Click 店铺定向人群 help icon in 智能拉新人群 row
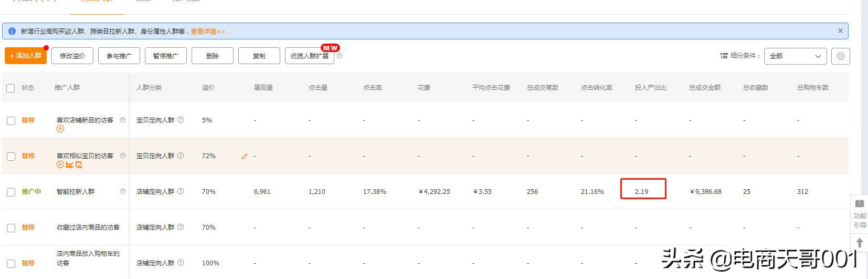The width and height of the screenshot is (868, 279). tap(181, 191)
